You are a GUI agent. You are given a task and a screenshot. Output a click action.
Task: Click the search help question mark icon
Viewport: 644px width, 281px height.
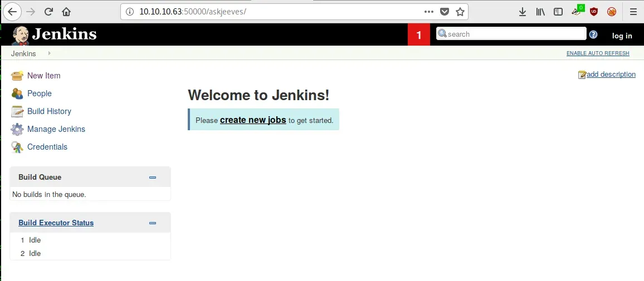(593, 34)
